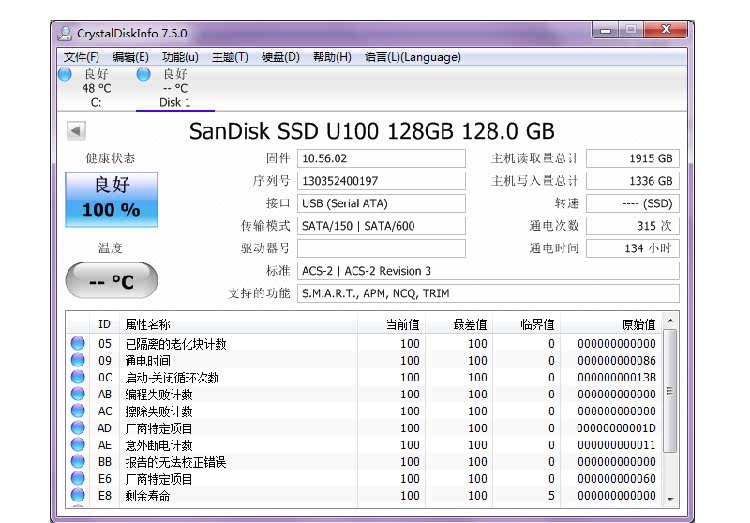Click the firmware field 10.56.02
Screen dimensions: 750x523
pyautogui.click(x=381, y=158)
